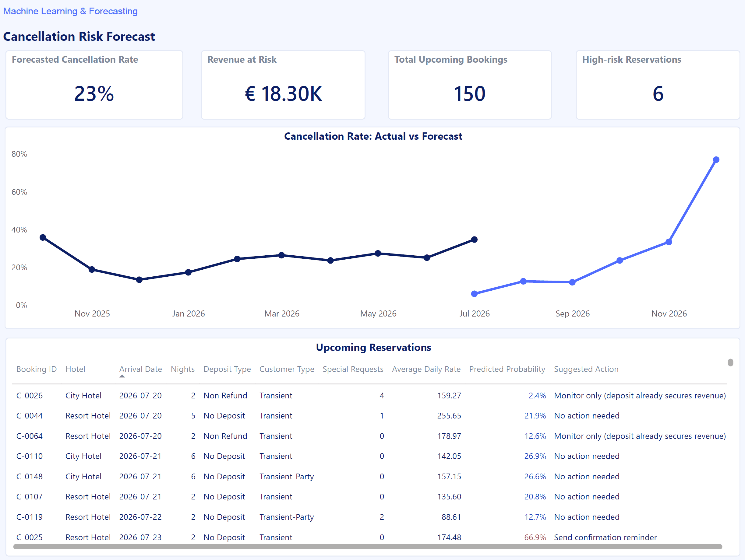745x560 pixels.
Task: Click the Nov 2025 actual data point
Action: (92, 269)
